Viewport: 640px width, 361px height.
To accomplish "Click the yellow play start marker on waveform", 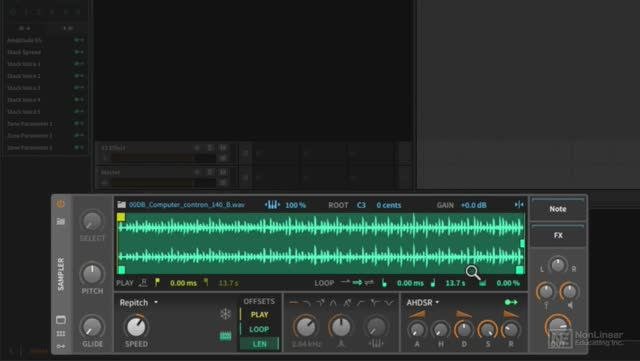I will click(x=121, y=217).
